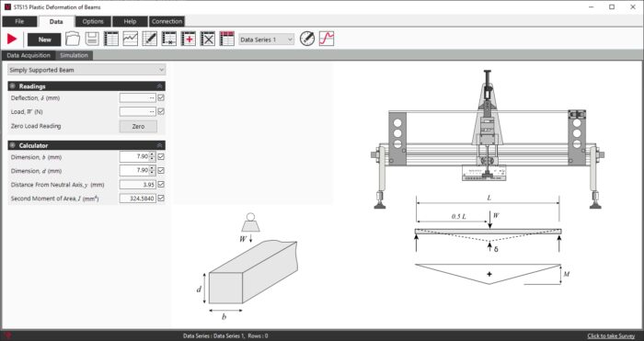Click the floppy disk save icon

[x=92, y=39]
